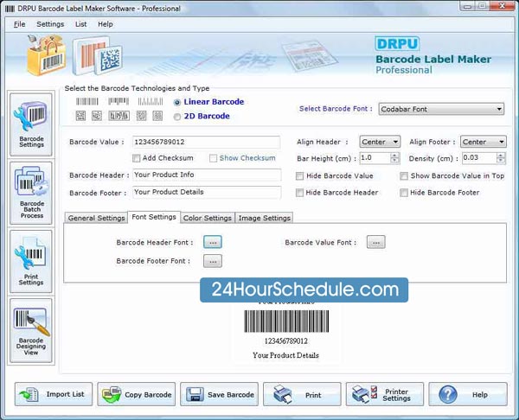
Task: Open the Help menu
Action: point(106,24)
